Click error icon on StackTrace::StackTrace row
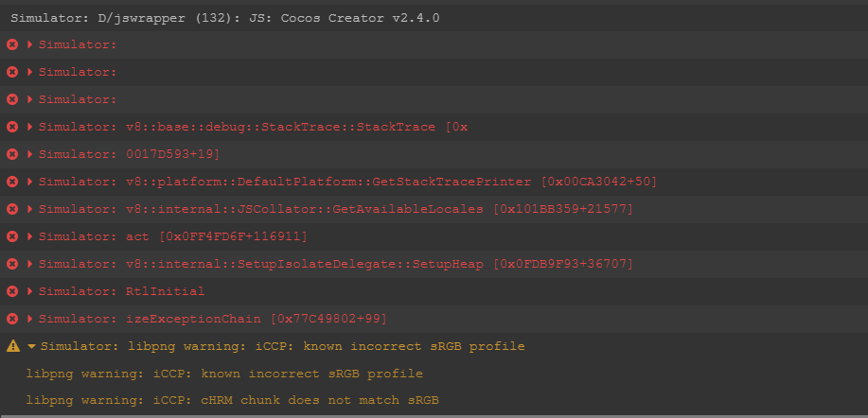Screen dimensions: 868x418 coord(12,127)
